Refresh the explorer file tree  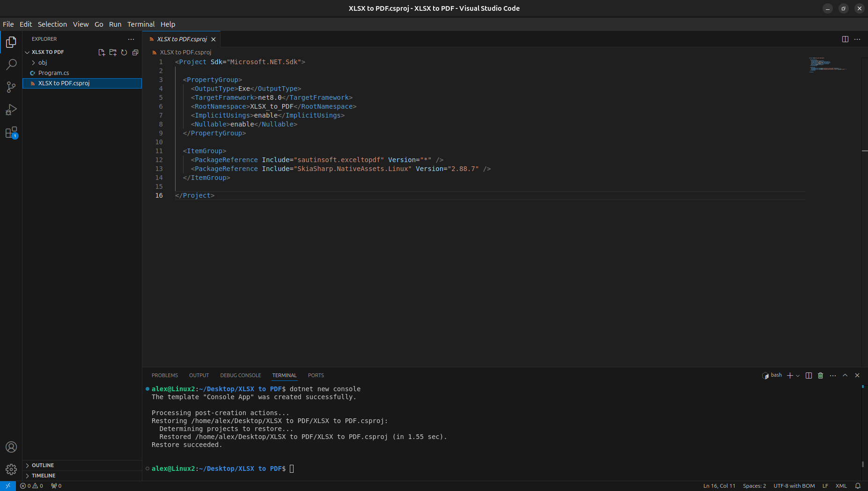coord(124,52)
